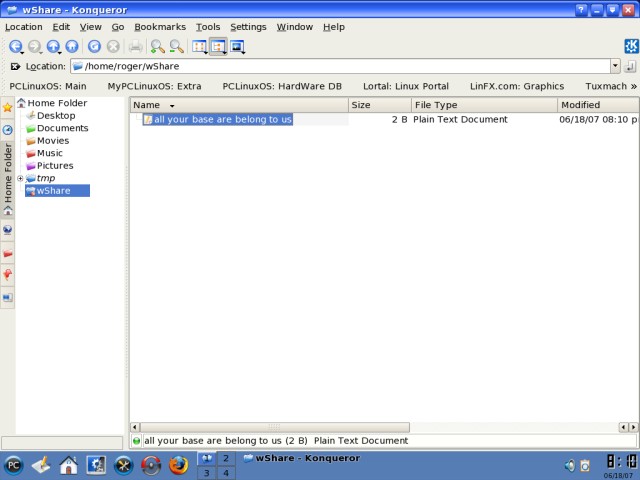Click the Klipper clipboard tray icon
The image size is (640, 480).
pos(585,465)
